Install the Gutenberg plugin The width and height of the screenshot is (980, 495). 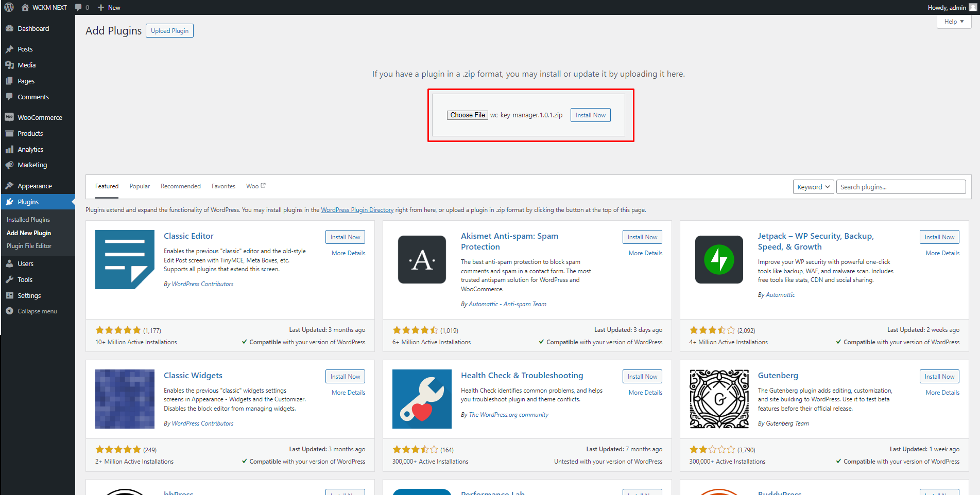coord(939,377)
